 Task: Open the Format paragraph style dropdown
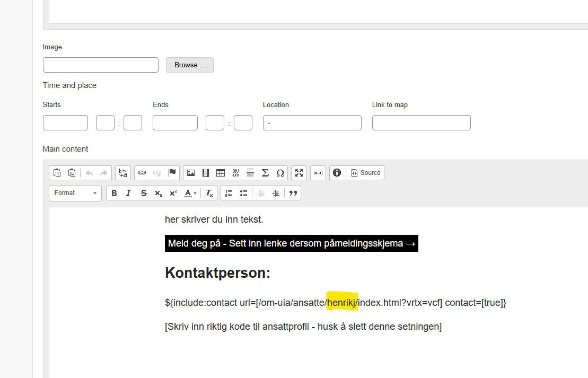coord(75,193)
